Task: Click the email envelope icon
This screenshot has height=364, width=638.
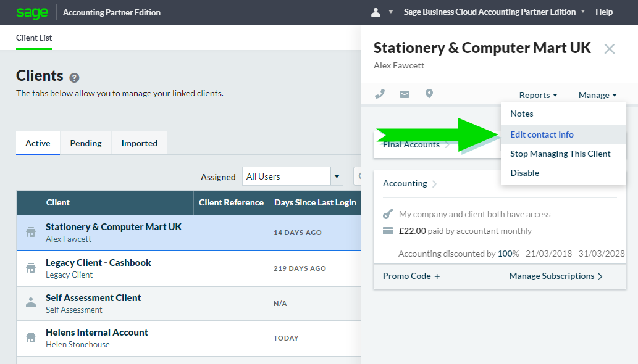Action: (x=405, y=94)
